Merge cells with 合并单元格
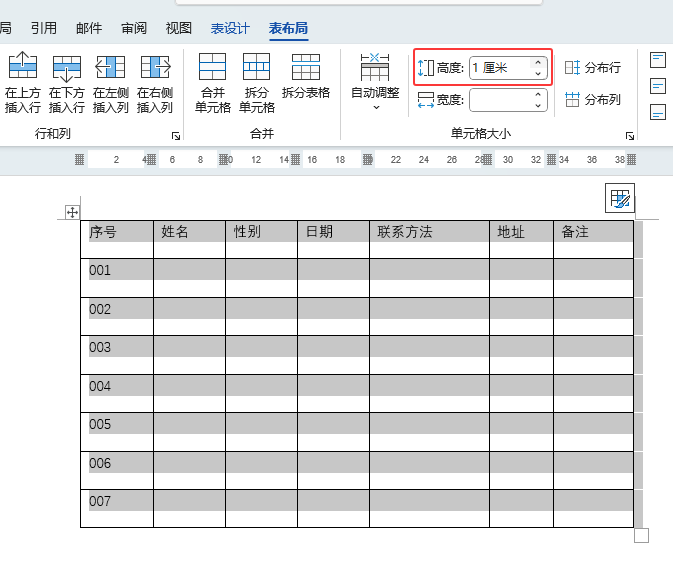 [x=212, y=82]
